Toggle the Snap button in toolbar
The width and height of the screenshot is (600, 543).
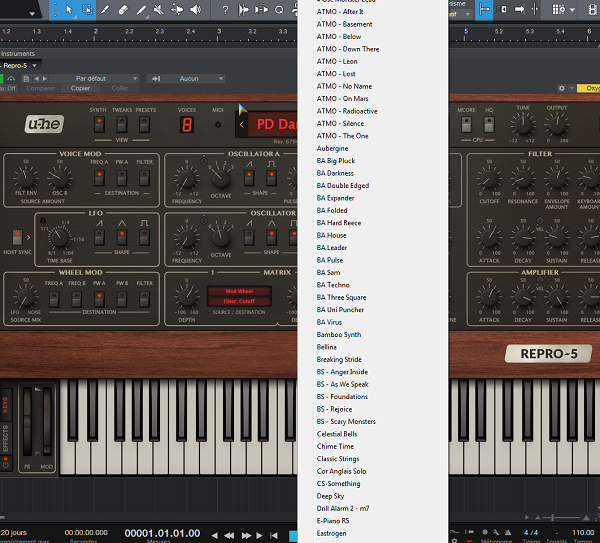pyautogui.click(x=484, y=10)
